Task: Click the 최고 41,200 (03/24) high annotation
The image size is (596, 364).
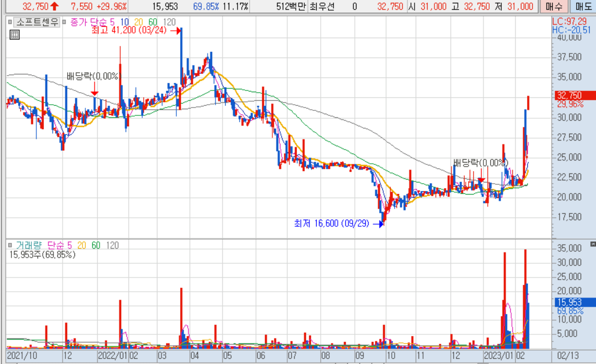Action: pos(129,30)
